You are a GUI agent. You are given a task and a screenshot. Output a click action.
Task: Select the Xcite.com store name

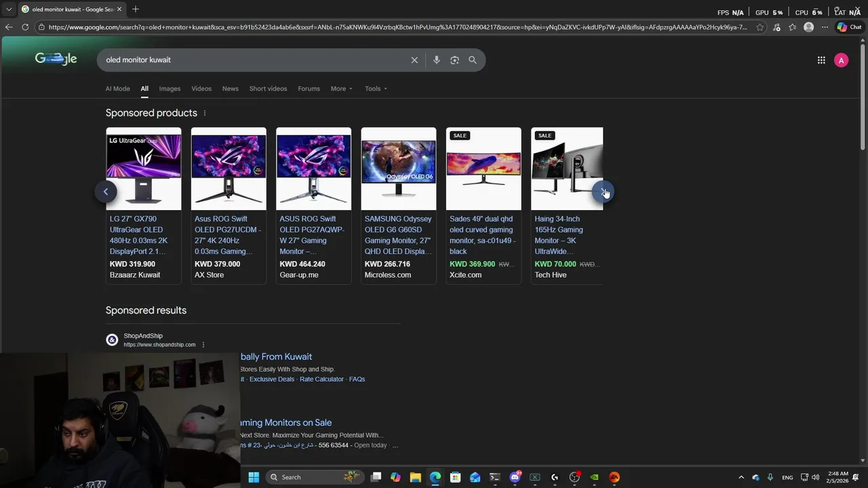coord(465,275)
